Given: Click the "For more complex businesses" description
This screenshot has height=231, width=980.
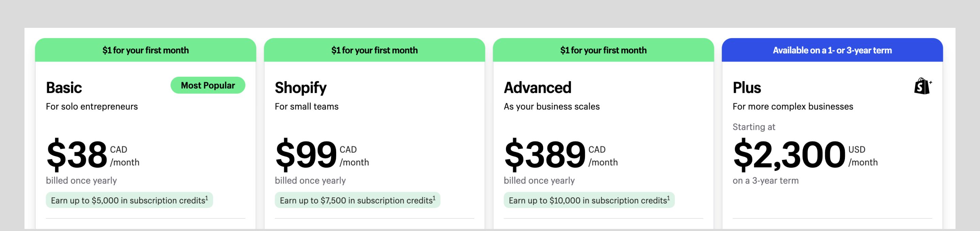Looking at the screenshot, I should 793,106.
